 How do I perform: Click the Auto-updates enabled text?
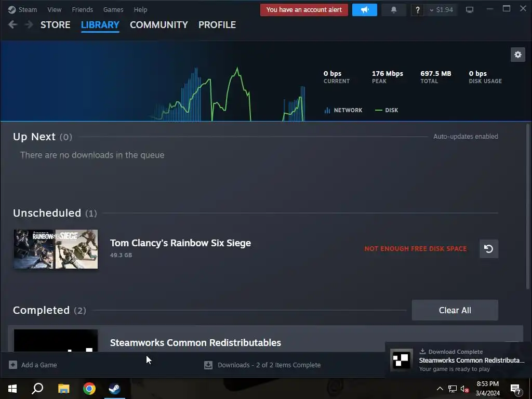pyautogui.click(x=465, y=137)
